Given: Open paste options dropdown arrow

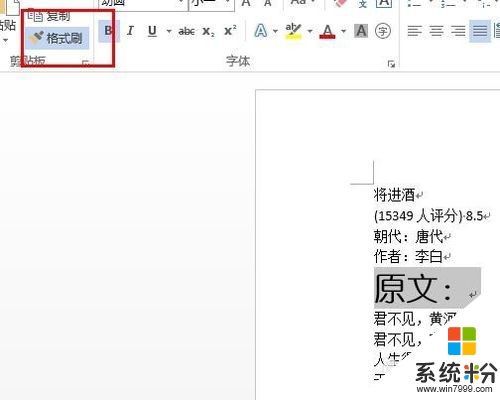Looking at the screenshot, I should [x=5, y=40].
